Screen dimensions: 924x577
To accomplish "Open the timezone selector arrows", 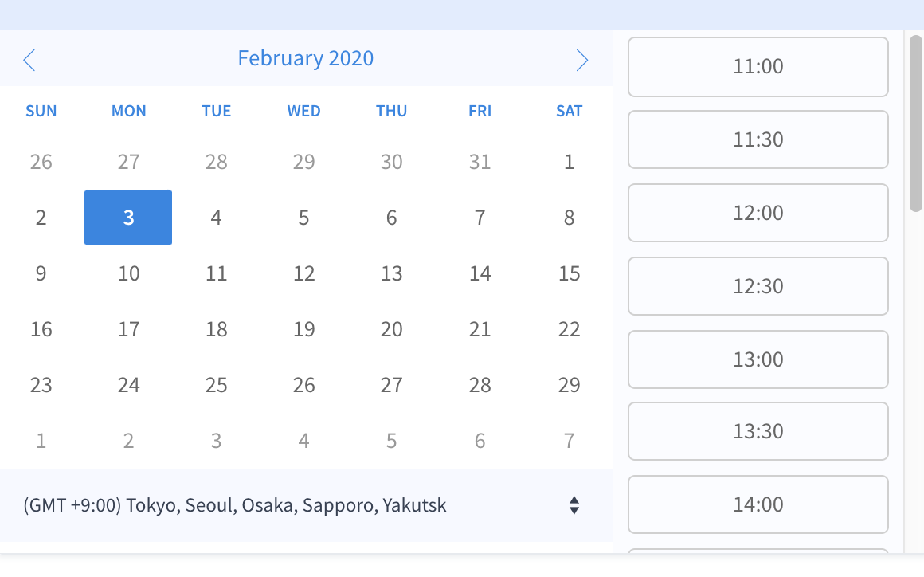I will click(x=574, y=505).
